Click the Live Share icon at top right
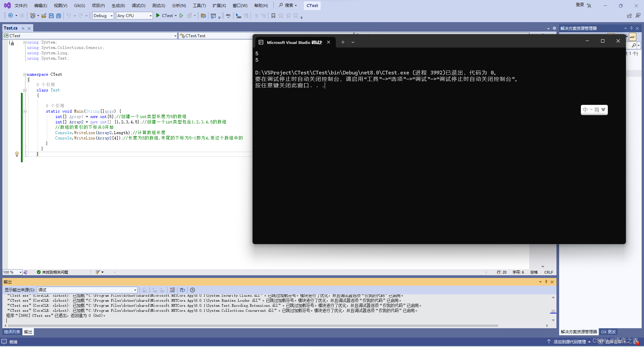 pyautogui.click(x=629, y=15)
